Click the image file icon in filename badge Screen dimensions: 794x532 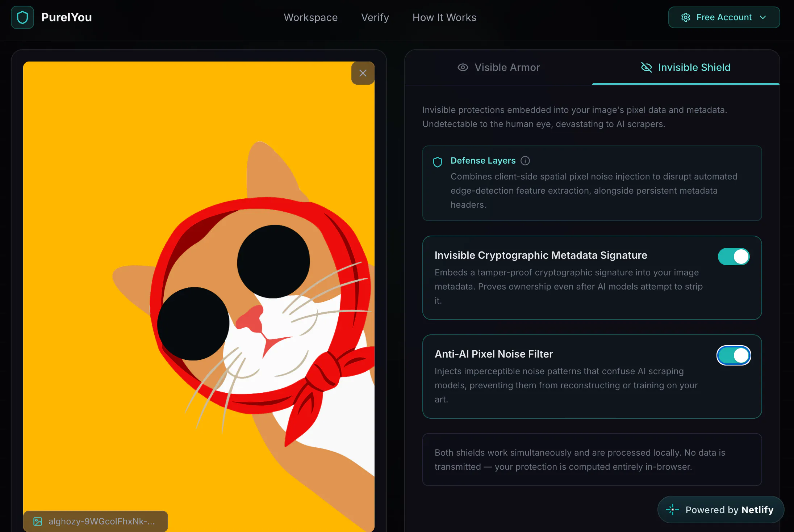tap(38, 522)
